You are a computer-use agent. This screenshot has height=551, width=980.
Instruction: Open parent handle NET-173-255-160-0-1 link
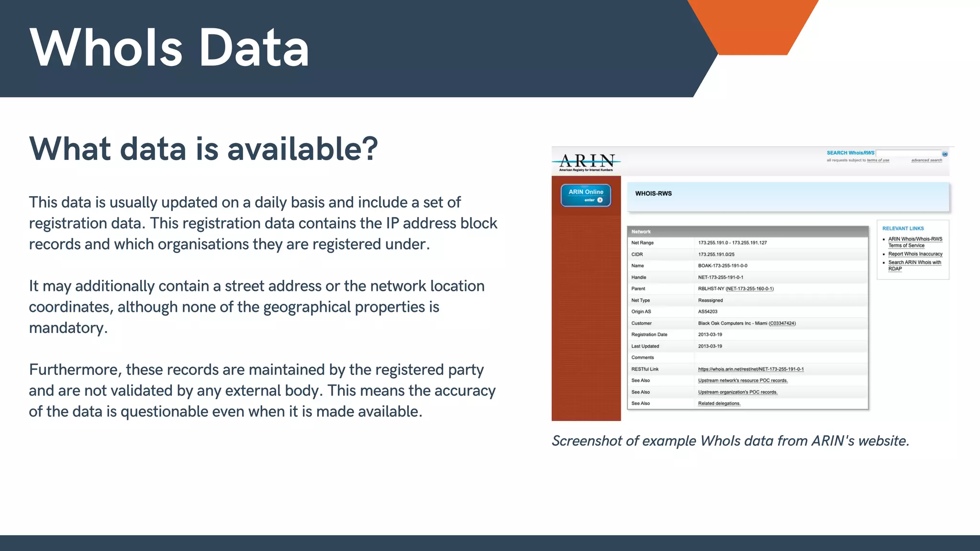(x=749, y=288)
